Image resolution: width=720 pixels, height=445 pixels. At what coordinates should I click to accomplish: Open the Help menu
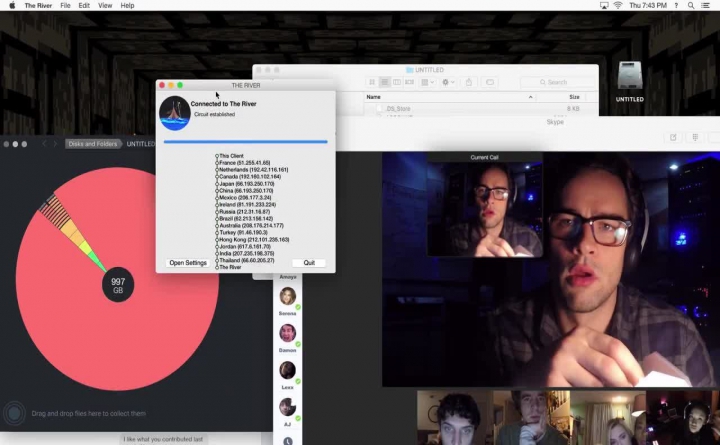[127, 6]
